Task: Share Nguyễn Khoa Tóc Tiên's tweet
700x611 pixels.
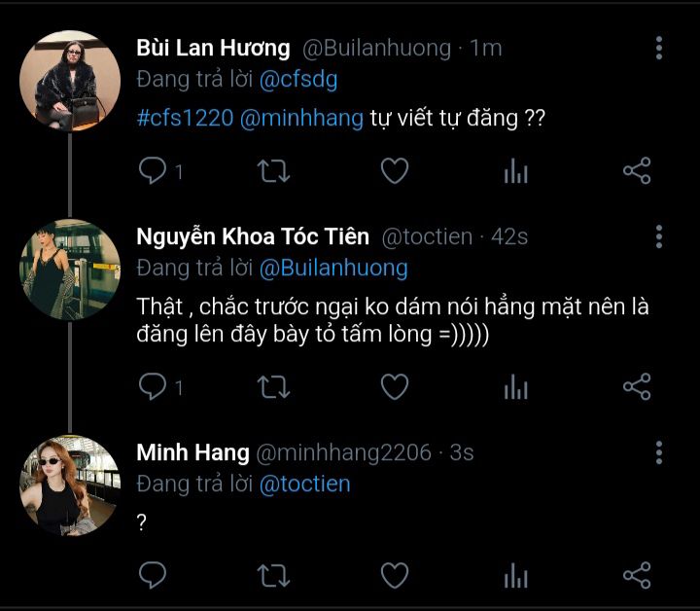Action: point(636,386)
